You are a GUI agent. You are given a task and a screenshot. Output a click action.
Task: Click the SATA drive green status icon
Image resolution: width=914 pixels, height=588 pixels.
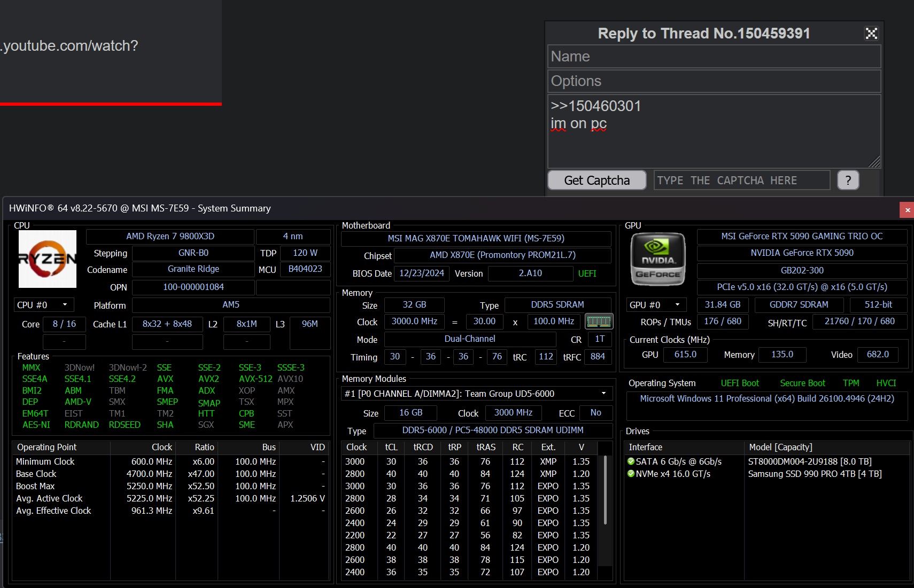631,461
